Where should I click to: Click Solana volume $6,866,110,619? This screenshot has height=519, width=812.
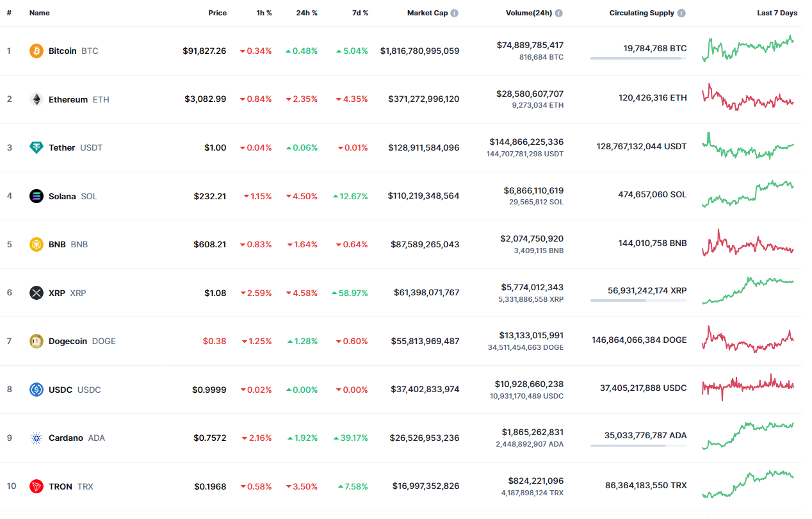pyautogui.click(x=533, y=190)
